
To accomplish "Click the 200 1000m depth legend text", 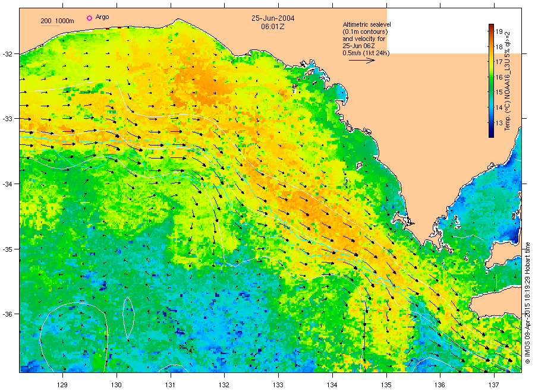I will [x=57, y=21].
